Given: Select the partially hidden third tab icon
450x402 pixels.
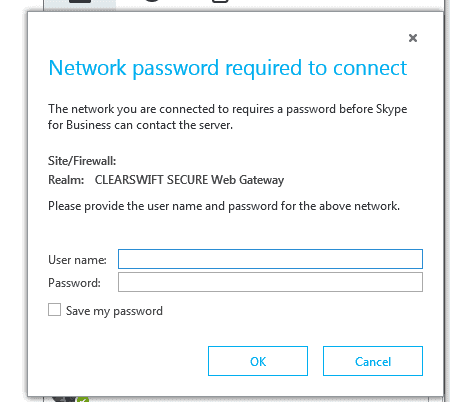Looking at the screenshot, I should point(220,1).
